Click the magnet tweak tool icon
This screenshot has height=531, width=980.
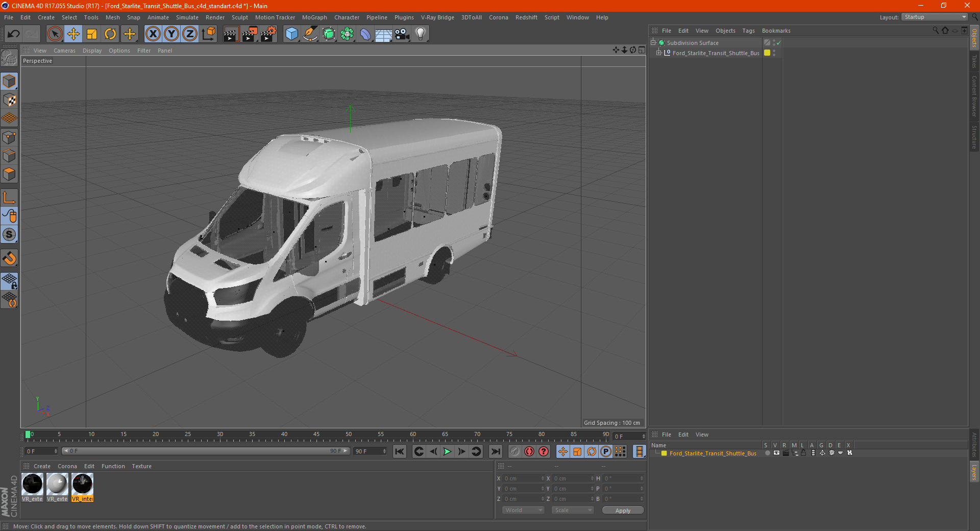click(x=9, y=258)
